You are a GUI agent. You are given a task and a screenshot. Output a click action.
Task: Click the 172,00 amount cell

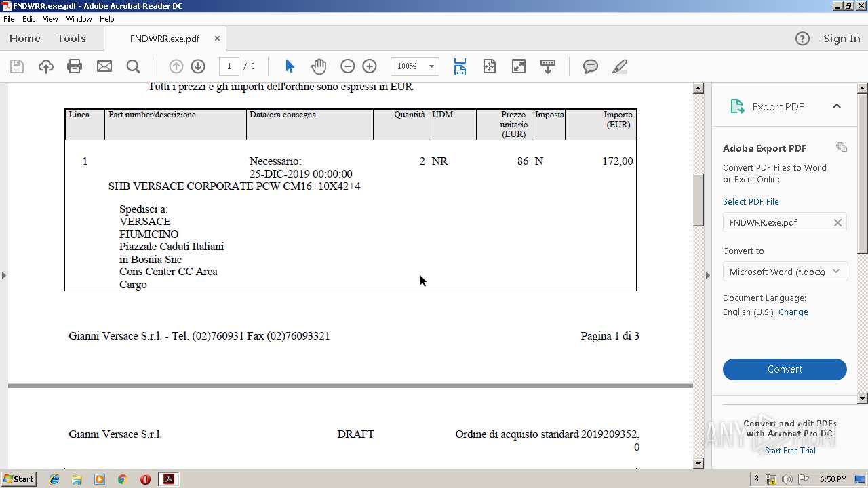618,161
